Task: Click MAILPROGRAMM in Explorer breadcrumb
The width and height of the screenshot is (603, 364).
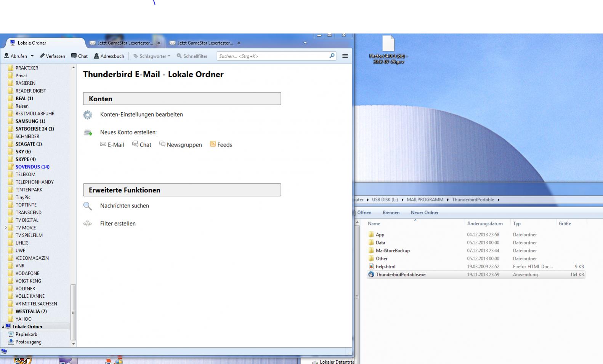Action: (x=425, y=200)
